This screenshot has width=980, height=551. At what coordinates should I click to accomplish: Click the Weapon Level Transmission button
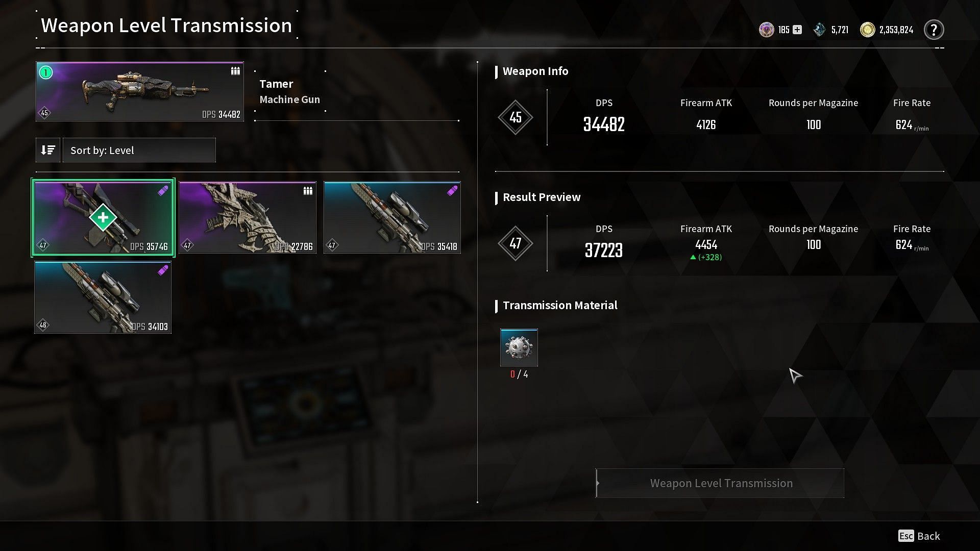pyautogui.click(x=721, y=483)
